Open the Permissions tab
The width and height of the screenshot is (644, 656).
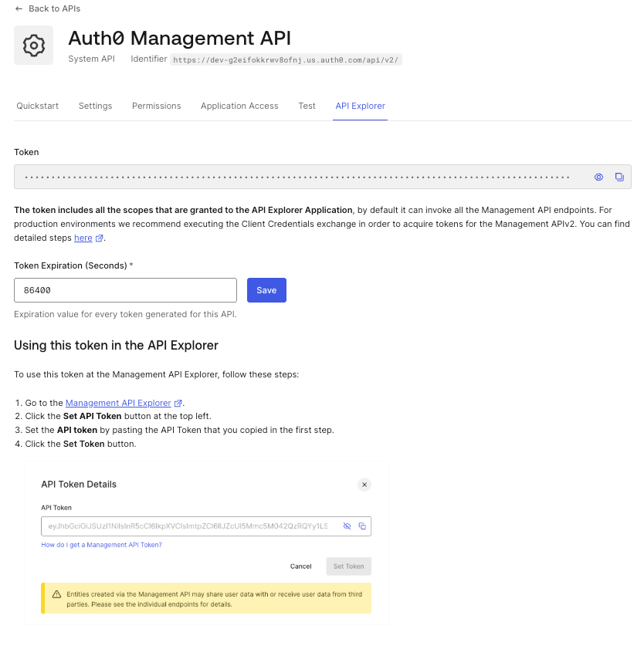157,106
